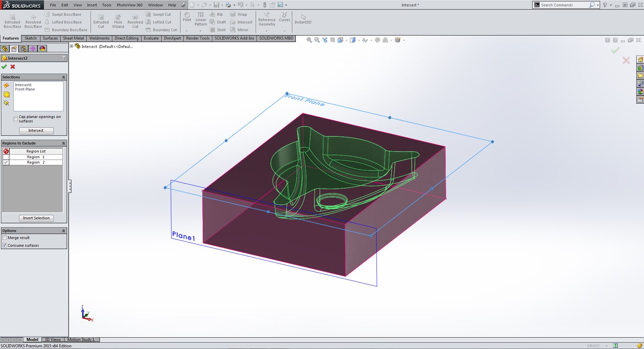
Task: Select the Fillet tool icon
Action: [x=187, y=17]
